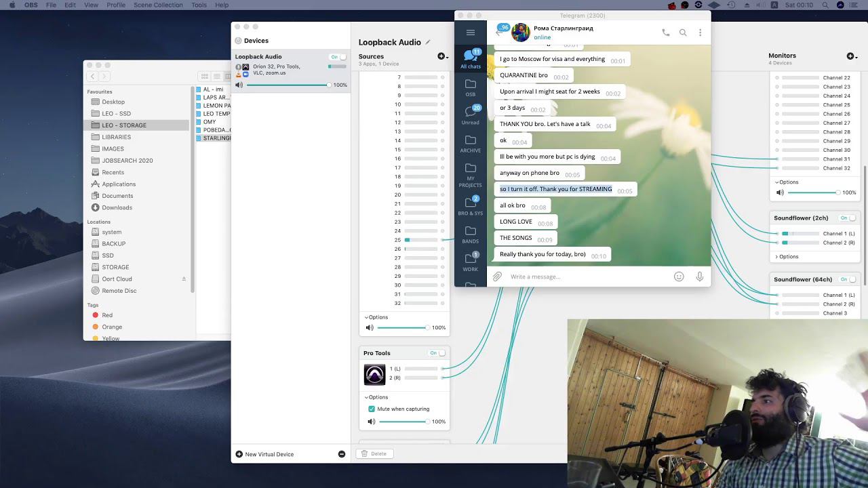Screen dimensions: 868x488
Task: Open the Telegram hamburger menu
Action: 471,33
